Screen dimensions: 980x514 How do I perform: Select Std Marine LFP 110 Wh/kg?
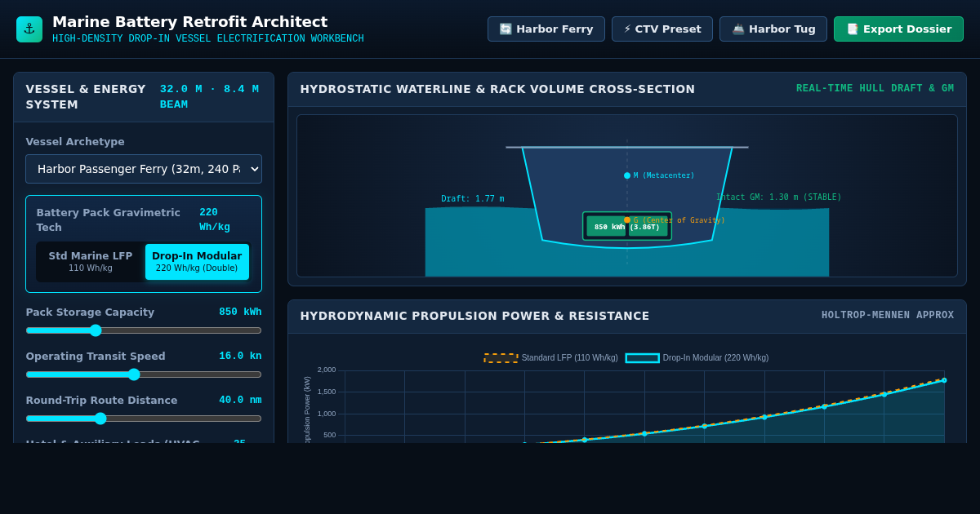tap(91, 262)
